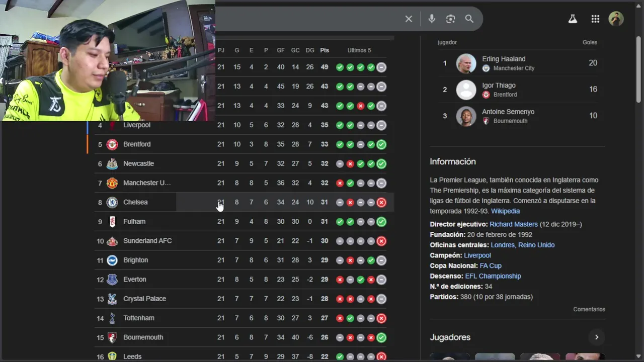Click Bournemouth's most recent win icon
The height and width of the screenshot is (362, 644).
tap(381, 337)
